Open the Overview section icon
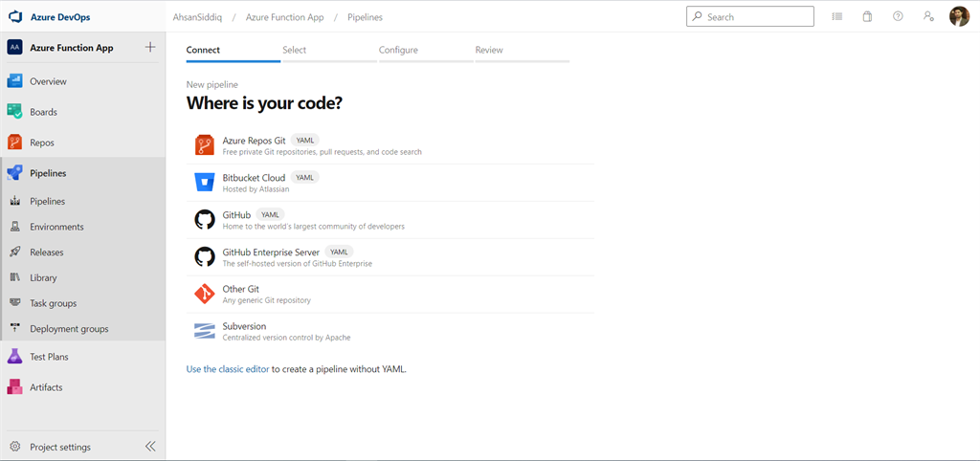This screenshot has height=461, width=980. pyautogui.click(x=15, y=81)
